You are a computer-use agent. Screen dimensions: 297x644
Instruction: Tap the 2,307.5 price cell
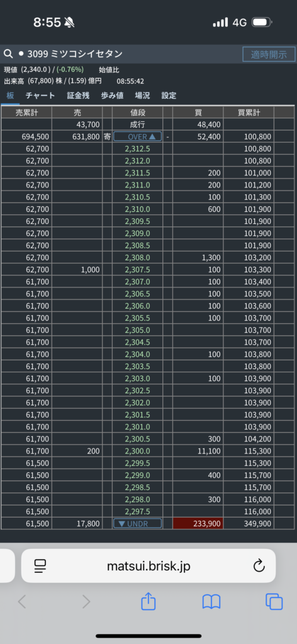click(138, 270)
